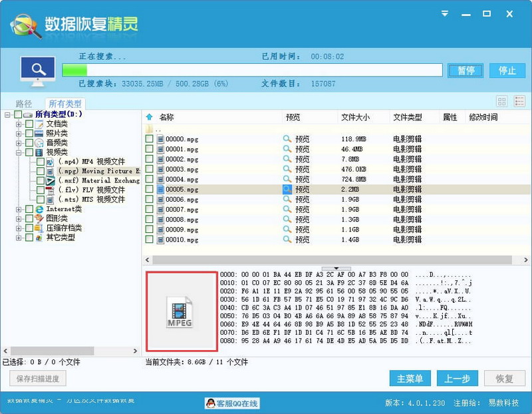Viewport: 532px width, 414px height.
Task: Click the 视频类 video film icon
Action: (39, 152)
